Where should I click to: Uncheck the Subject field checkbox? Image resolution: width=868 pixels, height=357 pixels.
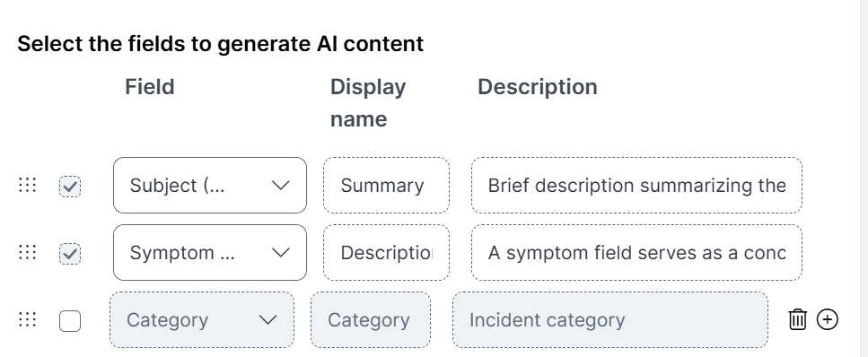point(70,187)
